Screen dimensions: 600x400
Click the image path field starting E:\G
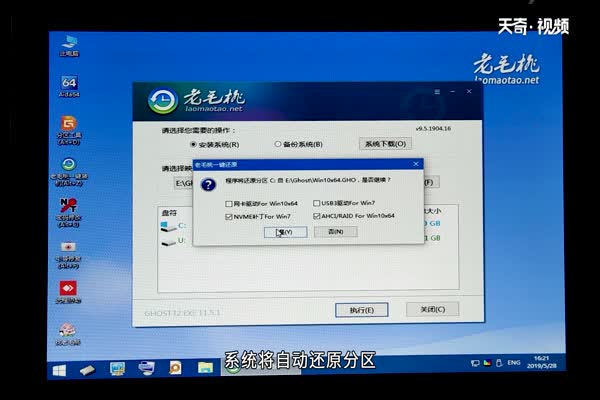pos(184,183)
